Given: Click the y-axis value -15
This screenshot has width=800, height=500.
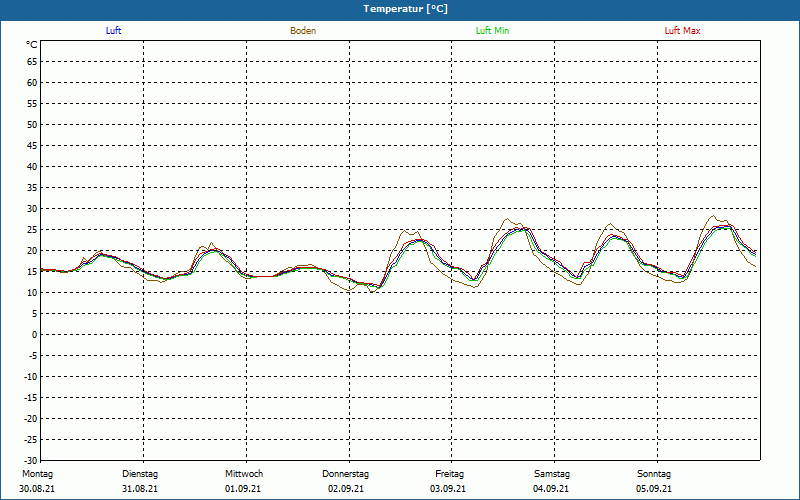Looking at the screenshot, I should click(x=31, y=398).
